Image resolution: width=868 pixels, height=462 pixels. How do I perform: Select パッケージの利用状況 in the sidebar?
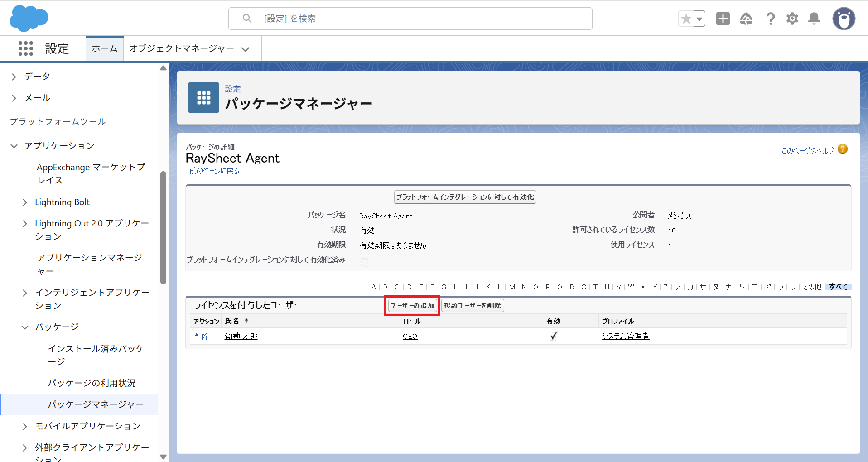point(92,383)
